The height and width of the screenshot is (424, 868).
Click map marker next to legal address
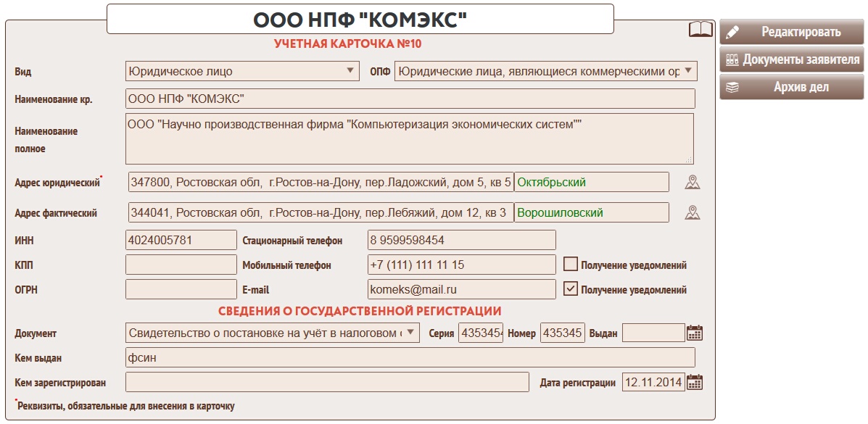[693, 183]
